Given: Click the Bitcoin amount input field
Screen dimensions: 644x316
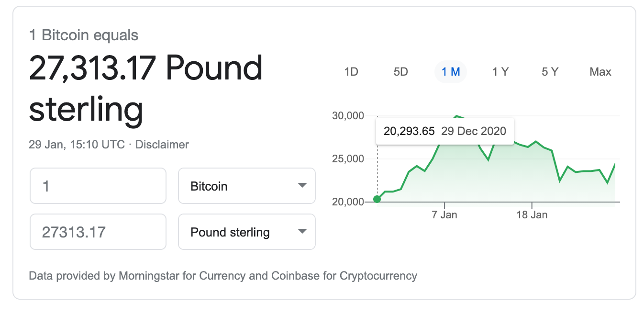Looking at the screenshot, I should pos(98,186).
